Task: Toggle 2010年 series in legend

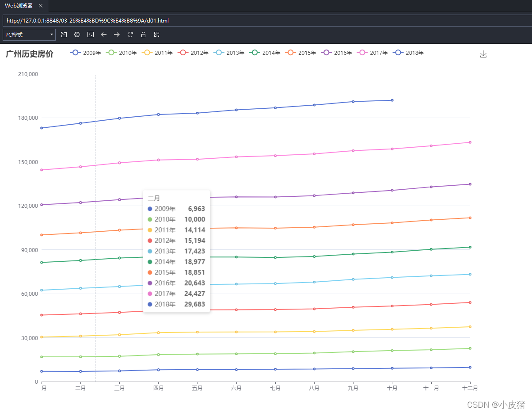Action: pyautogui.click(x=122, y=53)
